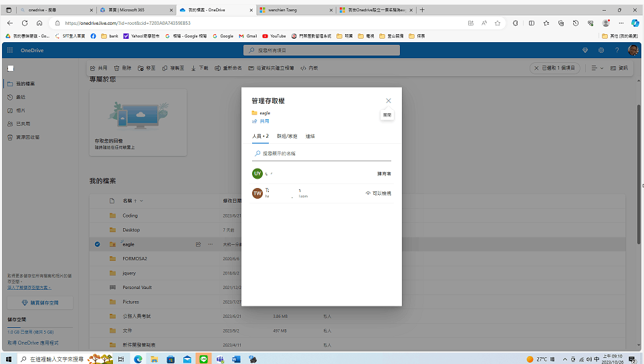Screen dimensions: 644x364
Task: Focus the OneDrive search box
Action: 322,50
